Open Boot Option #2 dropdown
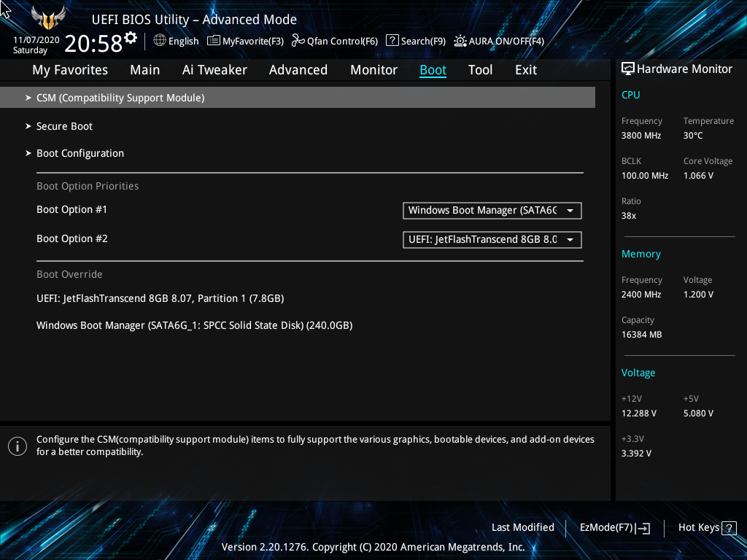 tap(492, 239)
